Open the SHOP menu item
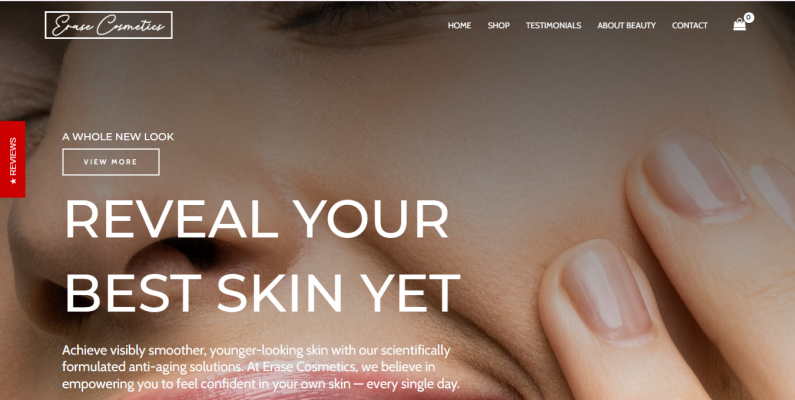 pos(498,25)
